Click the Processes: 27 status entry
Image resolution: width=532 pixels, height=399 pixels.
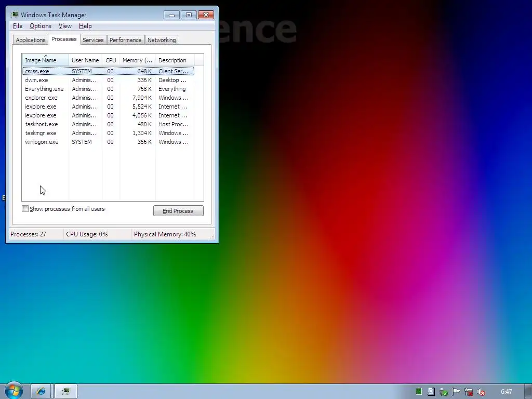pos(28,234)
